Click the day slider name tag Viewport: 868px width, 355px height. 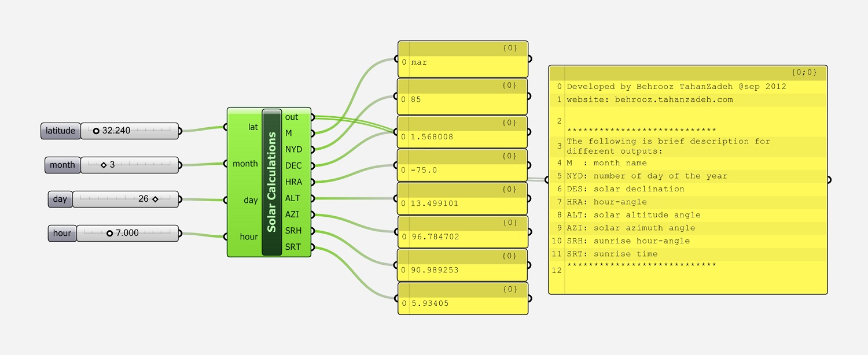[x=60, y=199]
